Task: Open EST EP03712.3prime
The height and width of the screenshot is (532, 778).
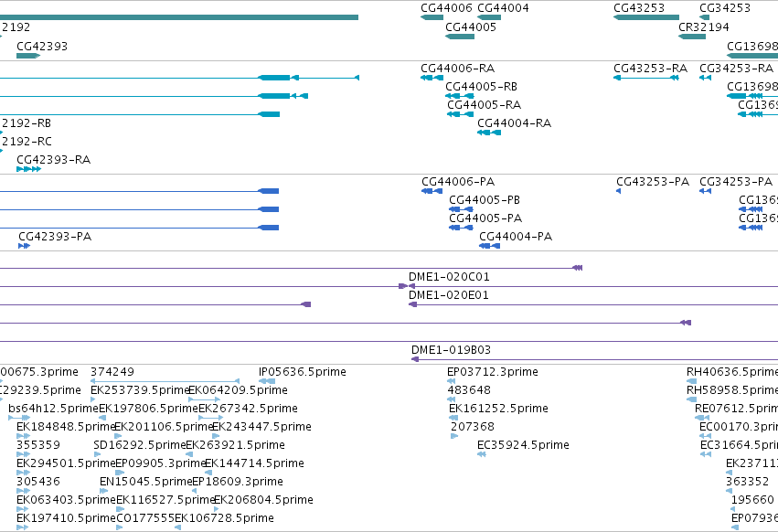Action: [x=492, y=372]
